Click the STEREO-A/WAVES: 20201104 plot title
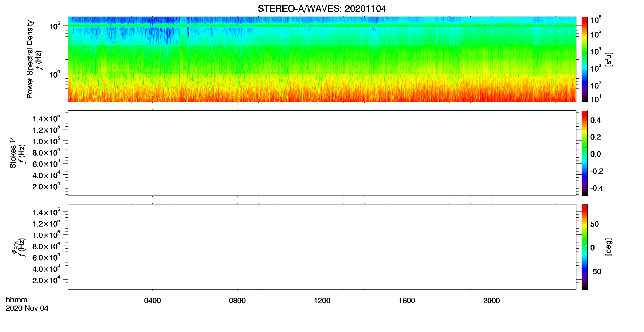 322,9
